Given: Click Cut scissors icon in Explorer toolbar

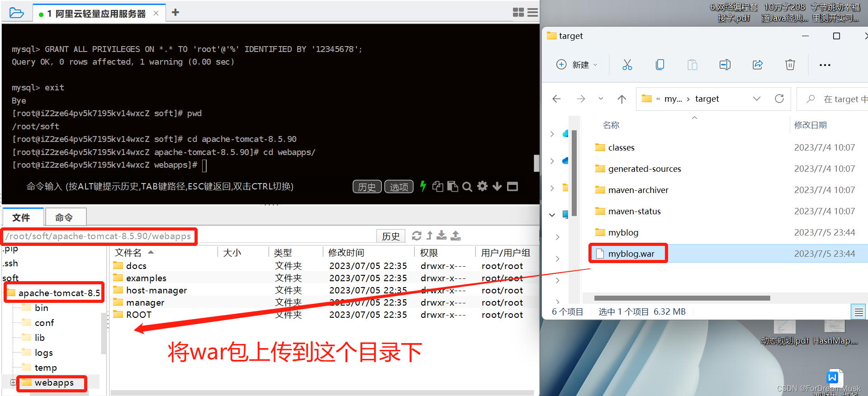Looking at the screenshot, I should 627,65.
